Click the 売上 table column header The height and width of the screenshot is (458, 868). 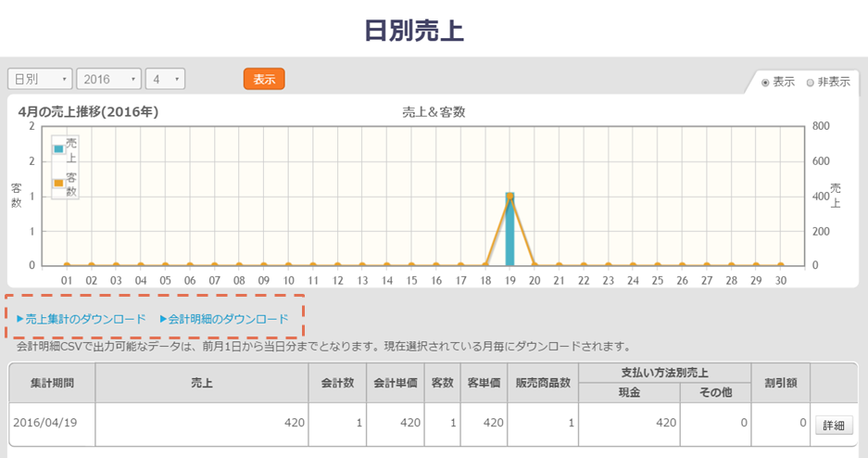[x=202, y=383]
